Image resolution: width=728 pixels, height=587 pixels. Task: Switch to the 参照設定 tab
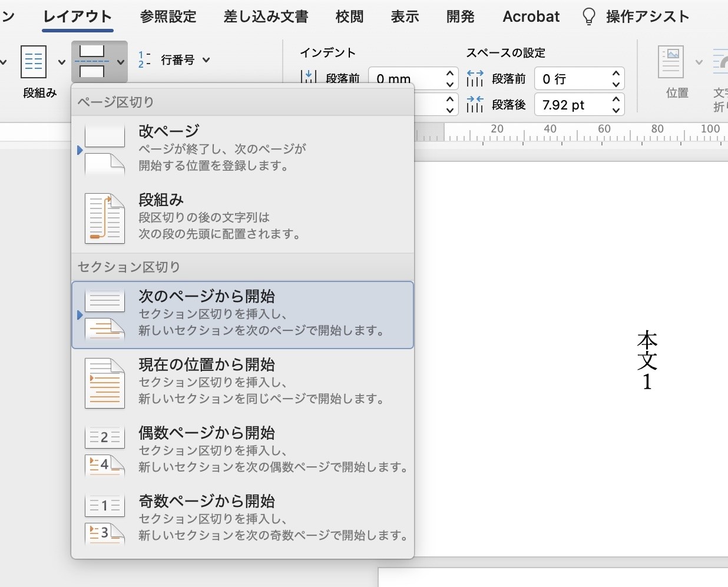[x=168, y=16]
